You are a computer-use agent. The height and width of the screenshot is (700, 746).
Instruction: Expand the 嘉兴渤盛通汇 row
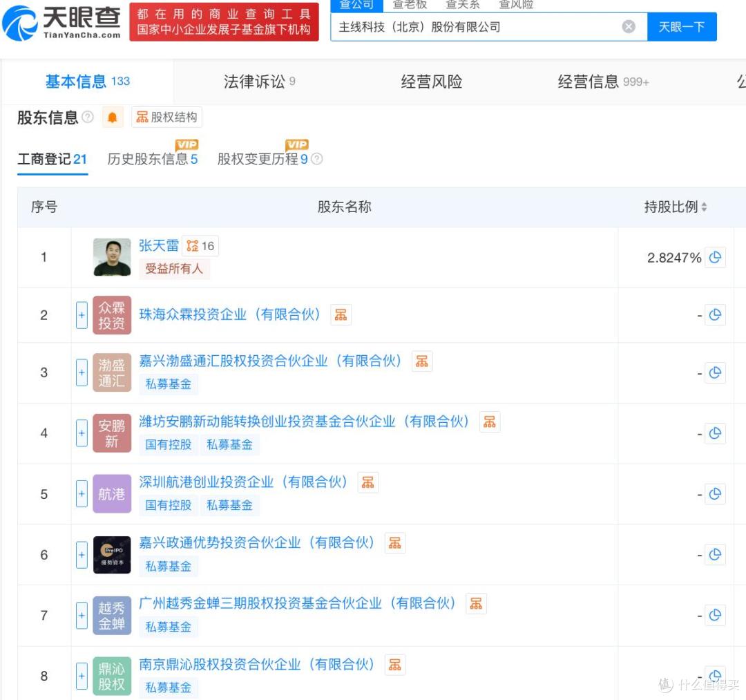tap(82, 372)
